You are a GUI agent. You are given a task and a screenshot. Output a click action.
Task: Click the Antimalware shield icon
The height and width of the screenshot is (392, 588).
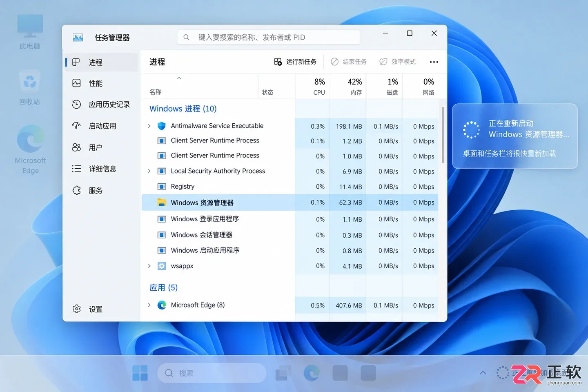162,126
